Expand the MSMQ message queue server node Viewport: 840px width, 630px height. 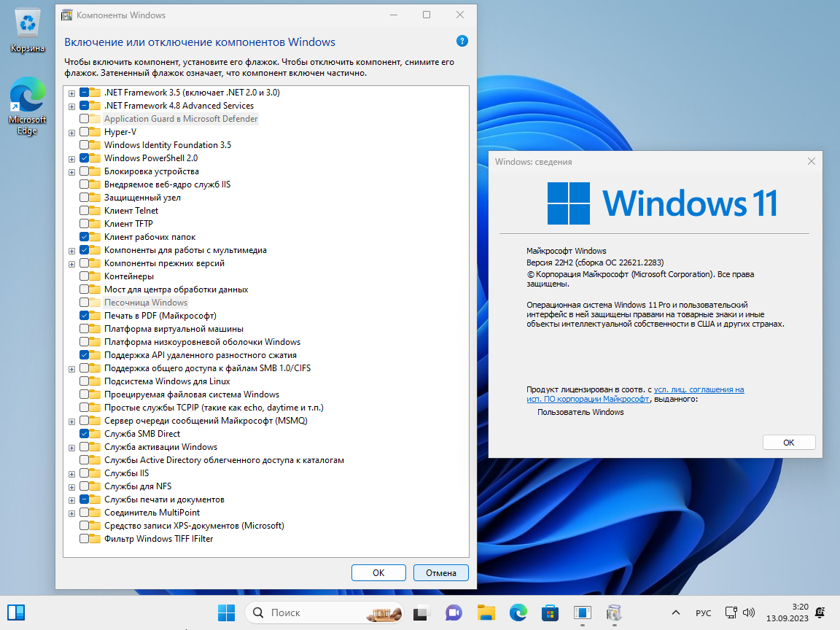(x=71, y=421)
